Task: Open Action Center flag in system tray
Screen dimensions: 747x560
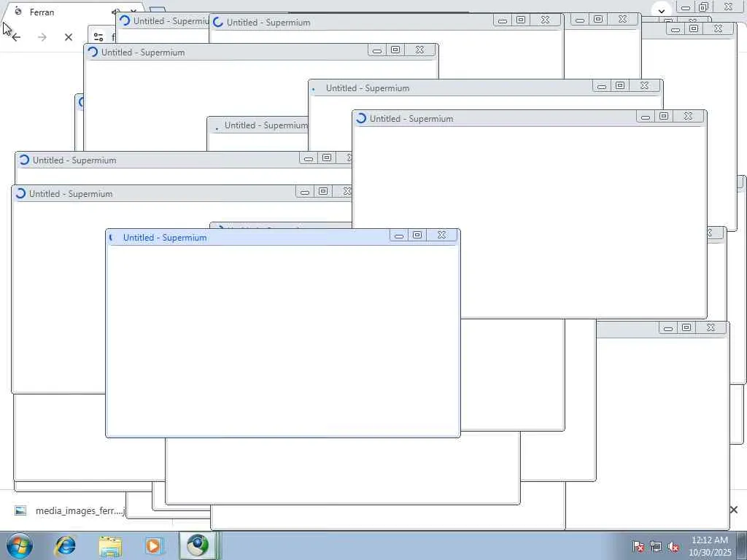Action: 638,547
